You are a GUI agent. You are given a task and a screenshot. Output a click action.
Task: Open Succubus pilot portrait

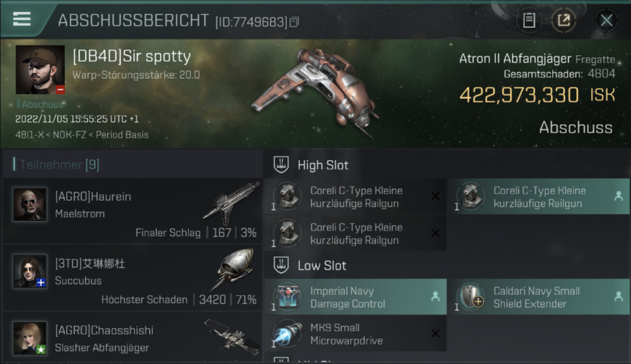pos(30,271)
